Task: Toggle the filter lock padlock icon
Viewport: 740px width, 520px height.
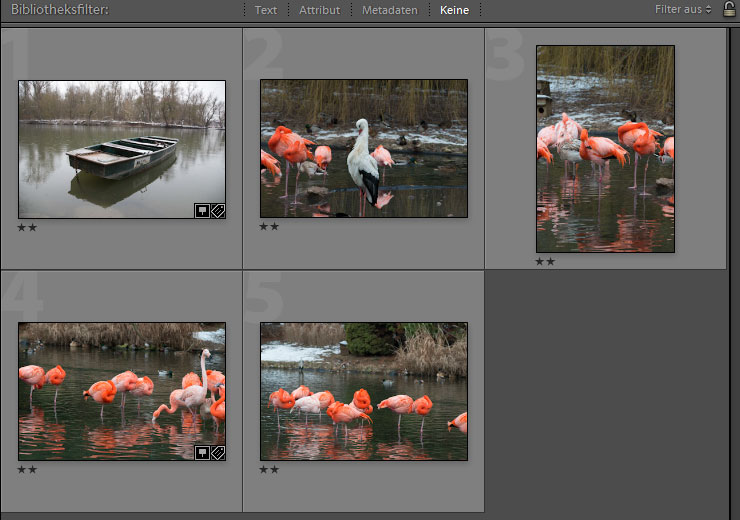Action: click(729, 9)
